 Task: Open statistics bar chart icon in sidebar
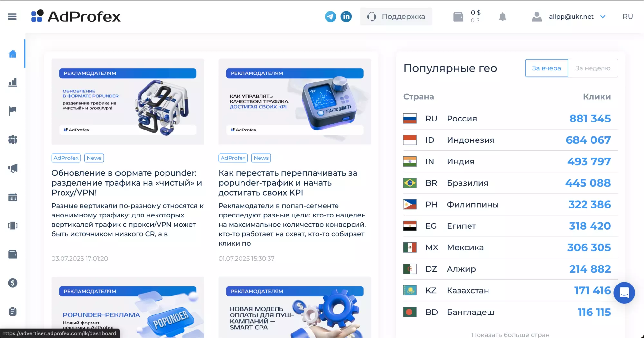pos(13,82)
